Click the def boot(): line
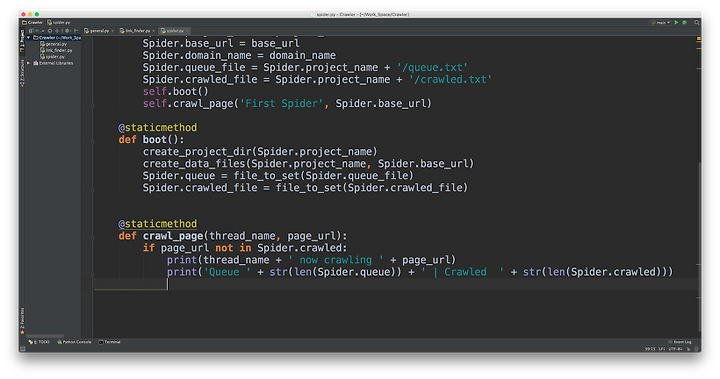Screen dimensions: 720x379 tap(151, 140)
